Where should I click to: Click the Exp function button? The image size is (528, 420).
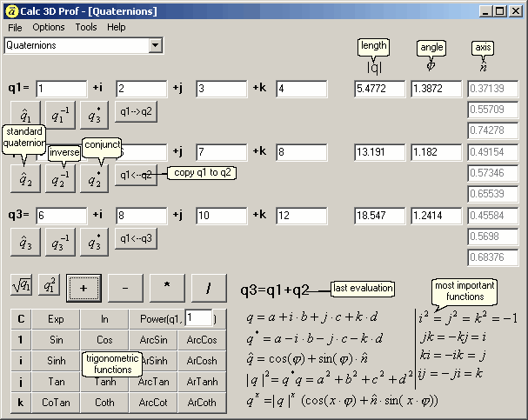click(56, 319)
